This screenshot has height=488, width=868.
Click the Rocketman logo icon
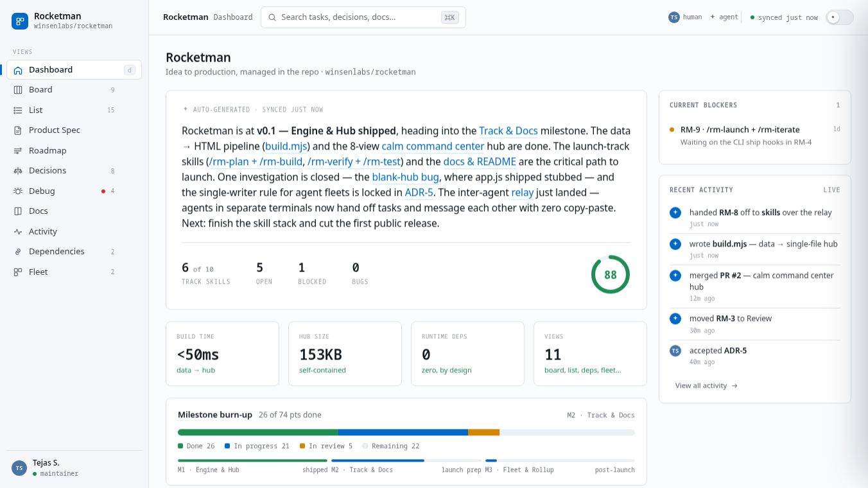point(20,21)
